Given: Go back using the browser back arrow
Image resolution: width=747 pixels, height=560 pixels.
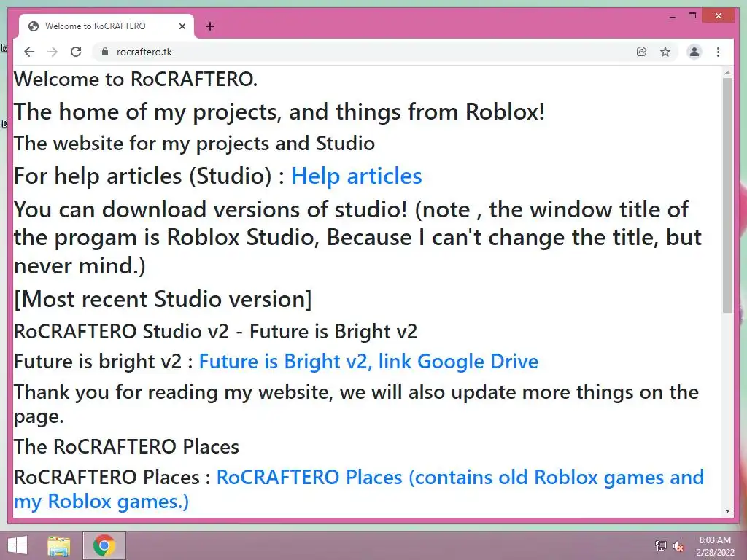Looking at the screenshot, I should click(x=29, y=52).
